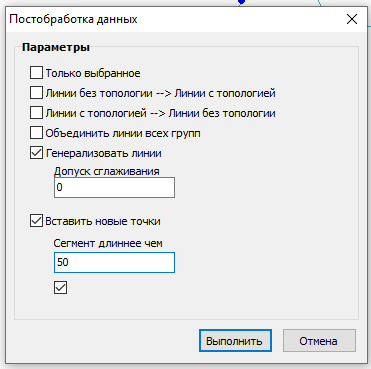Click the 'Допуск сглаживания' label text
Image resolution: width=371 pixels, height=369 pixels.
[x=107, y=171]
